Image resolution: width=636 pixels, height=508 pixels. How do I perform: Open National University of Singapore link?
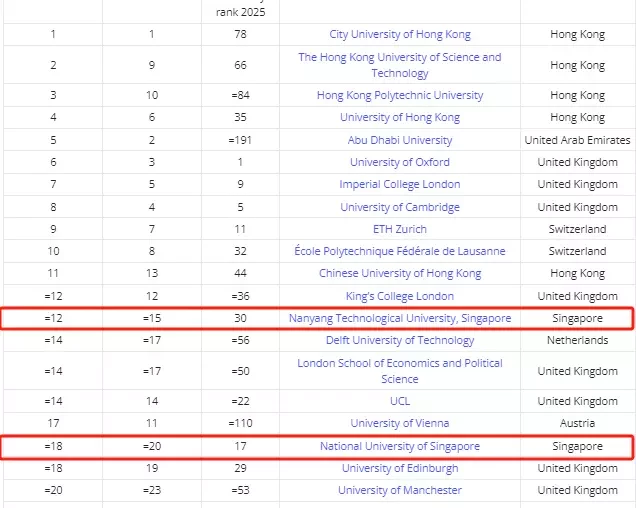point(400,446)
